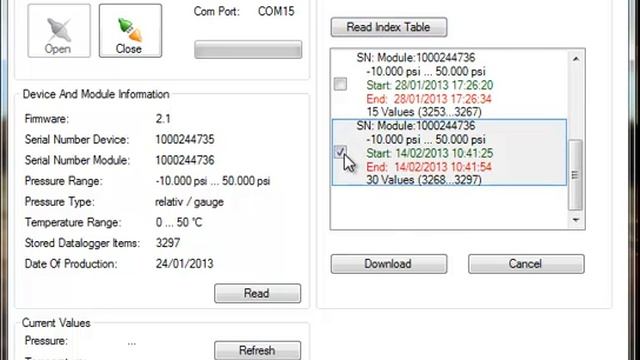Screen dimensions: 640x360
Task: Click Date Of Production value 24/01/2013
Action: tap(184, 264)
